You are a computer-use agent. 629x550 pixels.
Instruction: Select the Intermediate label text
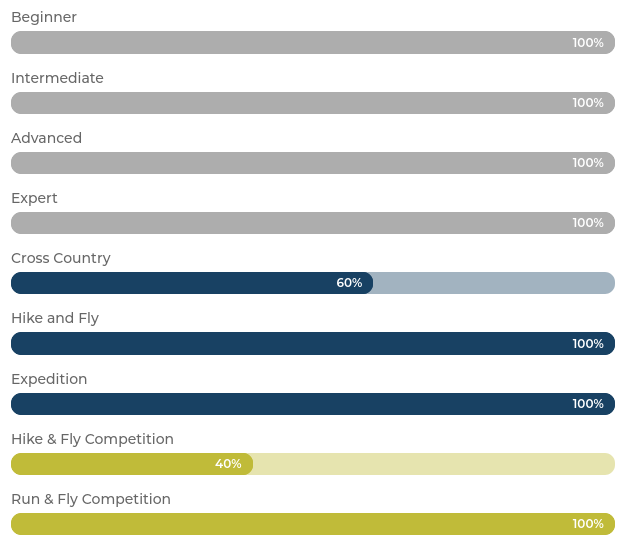coord(57,78)
